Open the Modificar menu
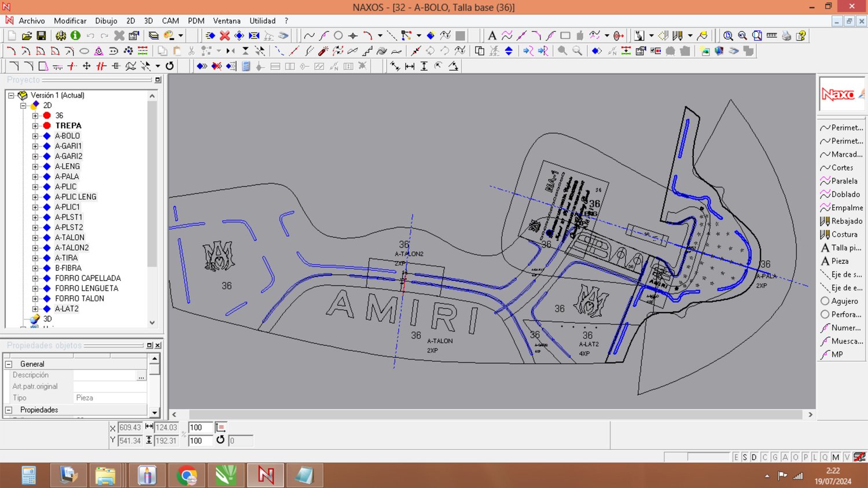This screenshot has height=488, width=868. (70, 21)
